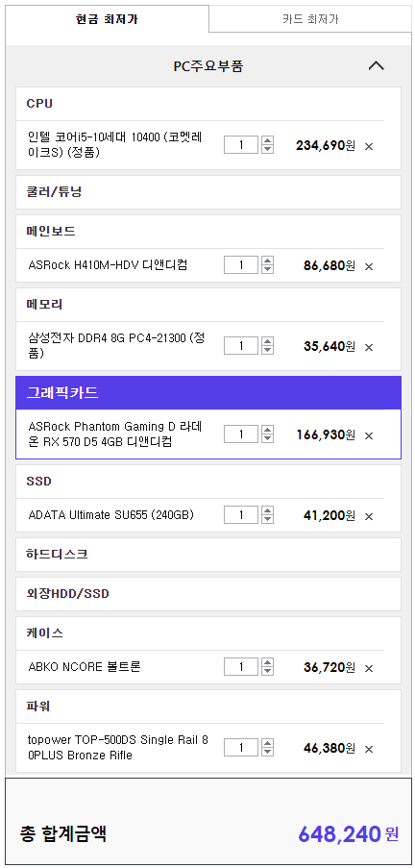Switch to 카드 최저가 tab
The width and height of the screenshot is (415, 868).
click(x=310, y=19)
